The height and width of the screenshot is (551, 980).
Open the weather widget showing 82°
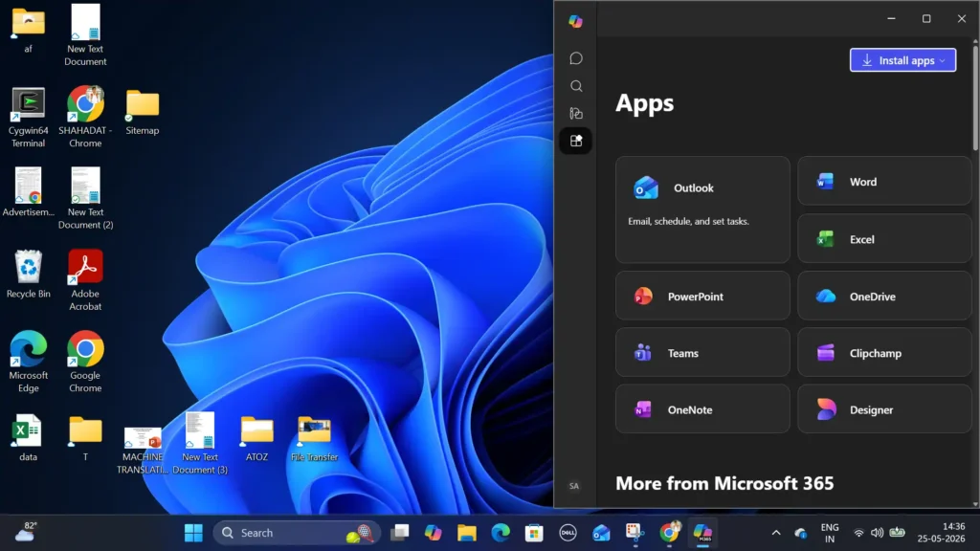tap(26, 533)
